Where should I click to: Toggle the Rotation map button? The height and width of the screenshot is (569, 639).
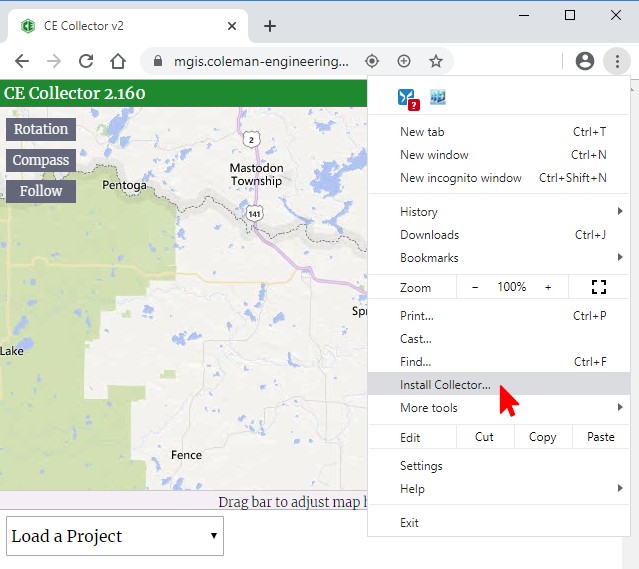(41, 129)
